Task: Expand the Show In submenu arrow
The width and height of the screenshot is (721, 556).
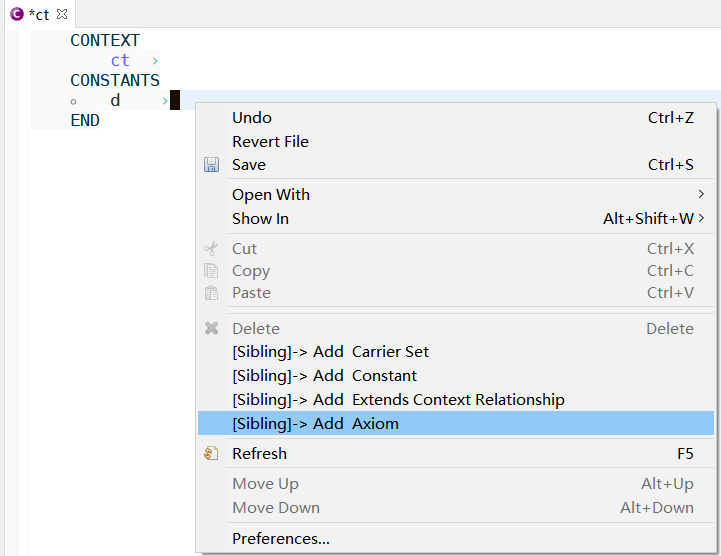Action: coord(701,218)
